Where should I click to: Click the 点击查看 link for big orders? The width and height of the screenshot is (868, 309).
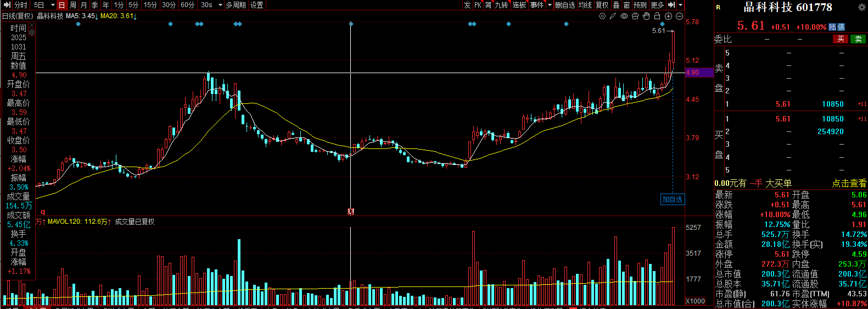849,183
